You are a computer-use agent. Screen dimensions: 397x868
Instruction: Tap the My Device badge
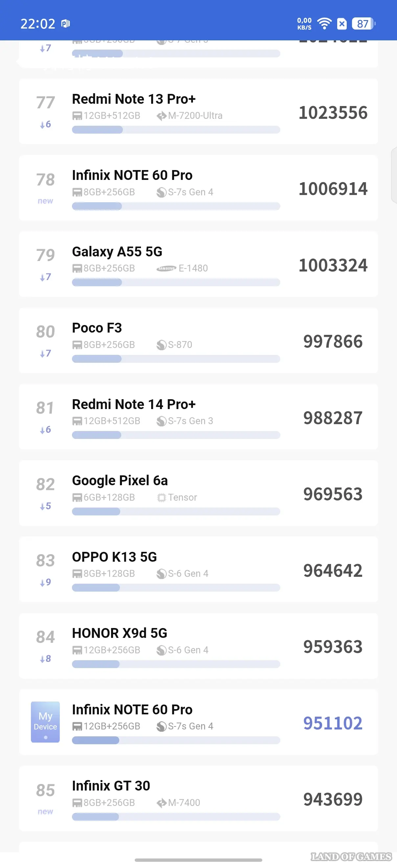[x=45, y=722]
